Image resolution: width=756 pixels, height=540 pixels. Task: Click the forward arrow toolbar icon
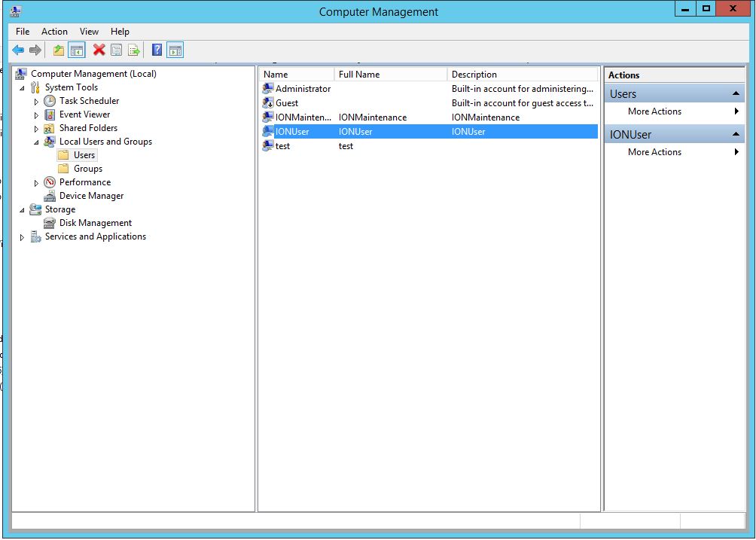(35, 50)
